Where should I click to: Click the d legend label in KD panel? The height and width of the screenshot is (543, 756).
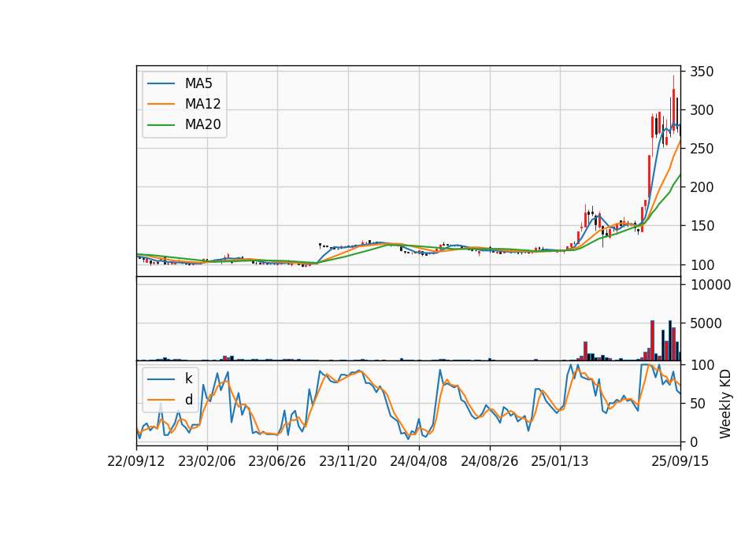coord(188,400)
